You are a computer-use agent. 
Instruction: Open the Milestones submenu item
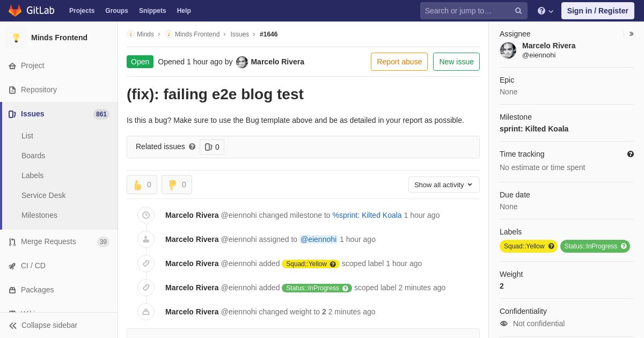click(39, 215)
